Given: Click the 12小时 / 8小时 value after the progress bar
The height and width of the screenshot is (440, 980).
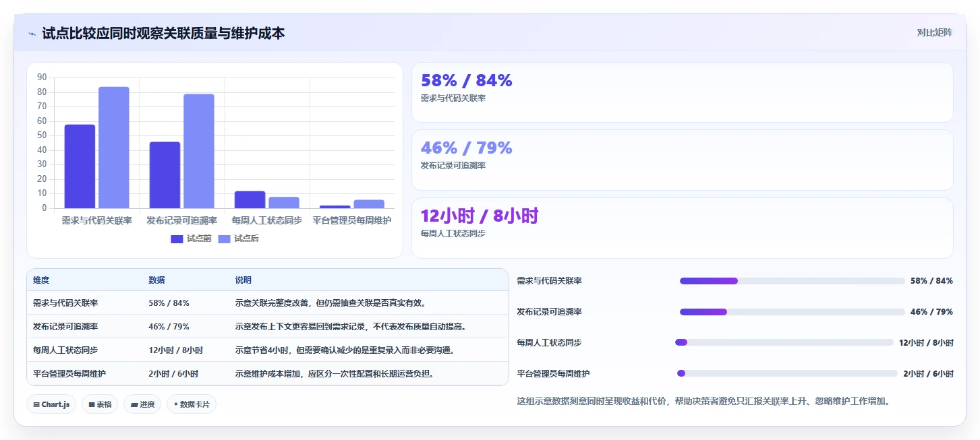Looking at the screenshot, I should pos(926,342).
